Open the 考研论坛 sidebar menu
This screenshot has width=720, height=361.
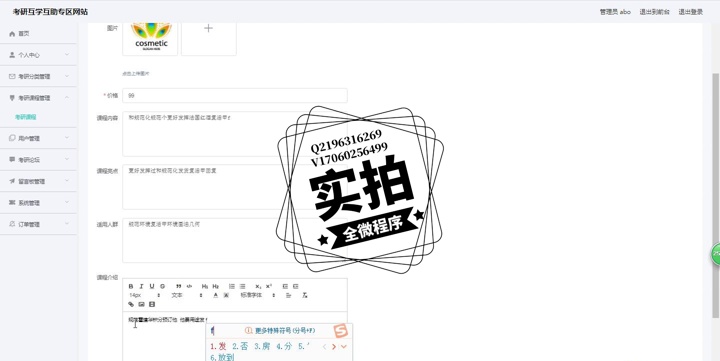click(38, 159)
